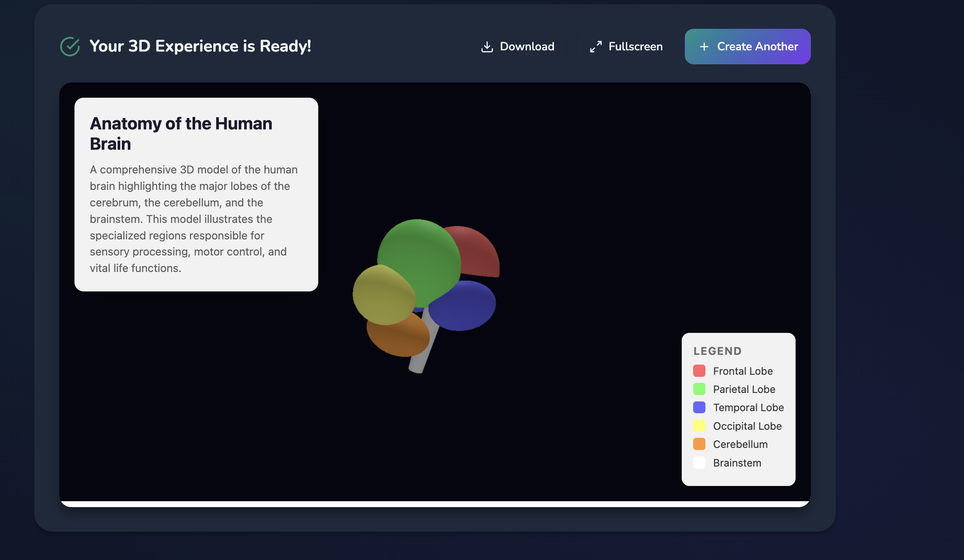The image size is (964, 560).
Task: Click the download arrow icon
Action: (487, 47)
